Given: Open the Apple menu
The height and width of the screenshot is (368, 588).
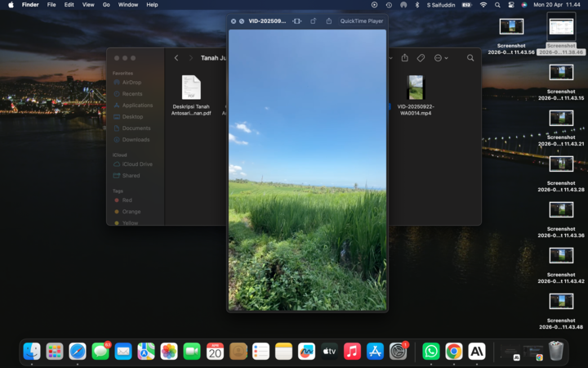Looking at the screenshot, I should coord(10,5).
